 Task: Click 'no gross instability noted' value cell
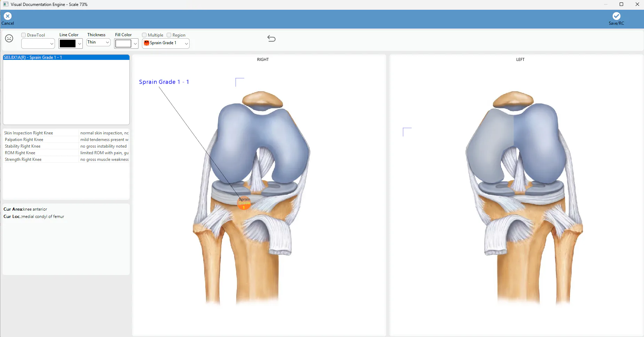[x=104, y=146]
